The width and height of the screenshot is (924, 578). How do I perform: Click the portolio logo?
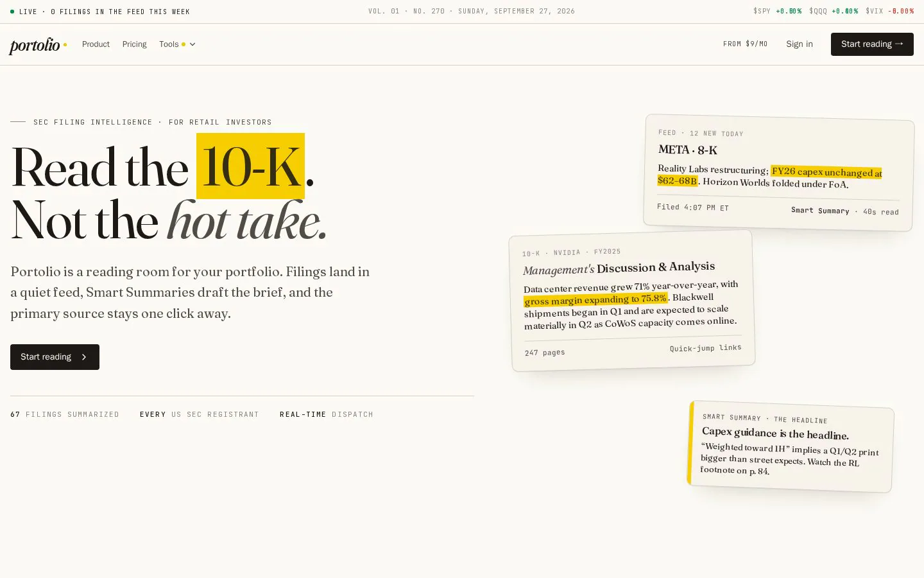pos(38,45)
